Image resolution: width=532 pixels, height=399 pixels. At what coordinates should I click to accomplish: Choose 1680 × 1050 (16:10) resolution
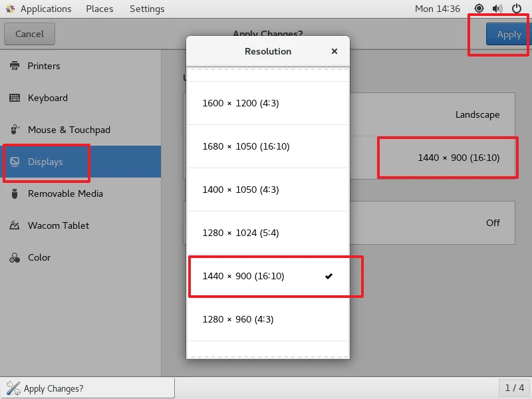268,146
